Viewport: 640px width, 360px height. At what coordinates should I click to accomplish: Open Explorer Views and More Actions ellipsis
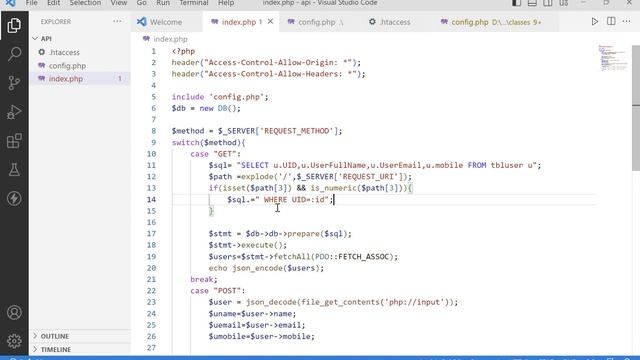pyautogui.click(x=117, y=21)
